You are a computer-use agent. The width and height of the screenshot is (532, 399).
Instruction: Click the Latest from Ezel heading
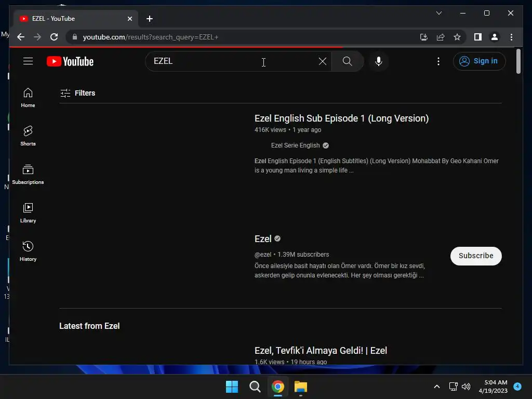[89, 326]
